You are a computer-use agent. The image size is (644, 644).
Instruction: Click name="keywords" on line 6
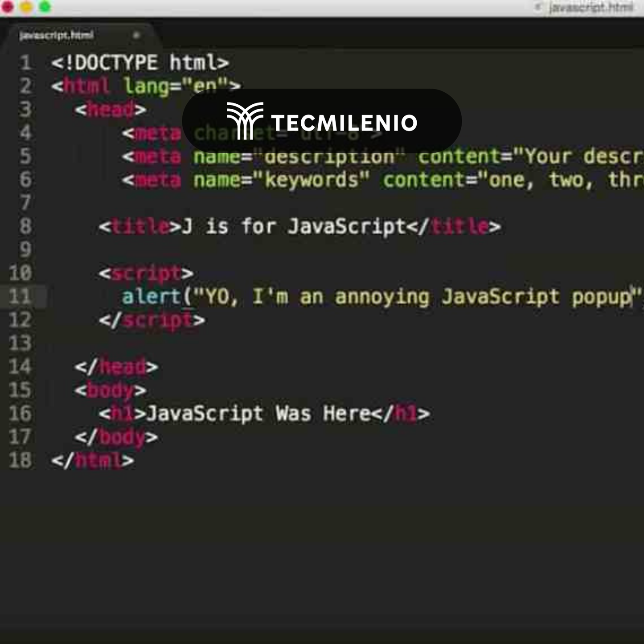coord(282,180)
